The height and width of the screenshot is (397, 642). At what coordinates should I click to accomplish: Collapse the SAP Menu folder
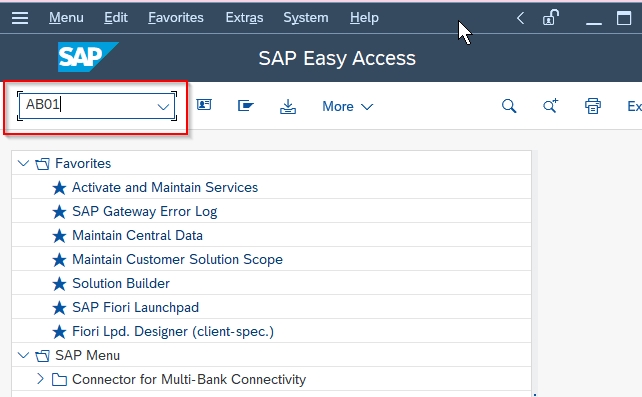click(x=23, y=355)
